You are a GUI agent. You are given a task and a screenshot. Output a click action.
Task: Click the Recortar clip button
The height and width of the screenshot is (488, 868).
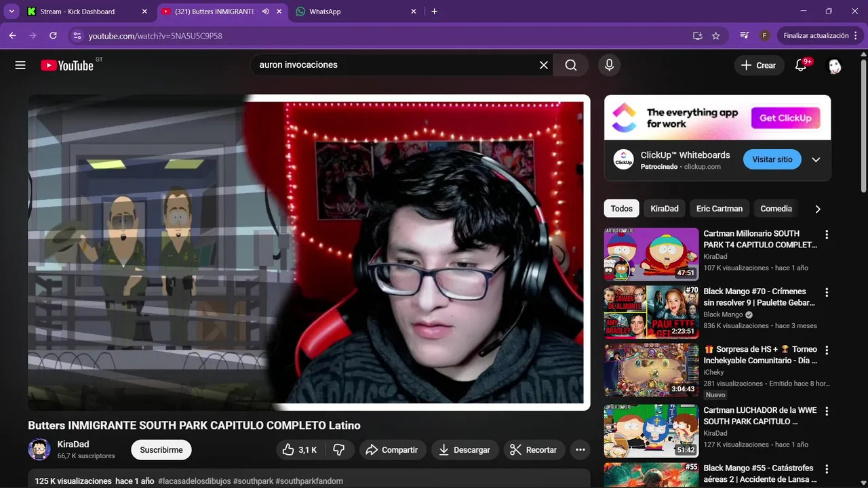(534, 450)
